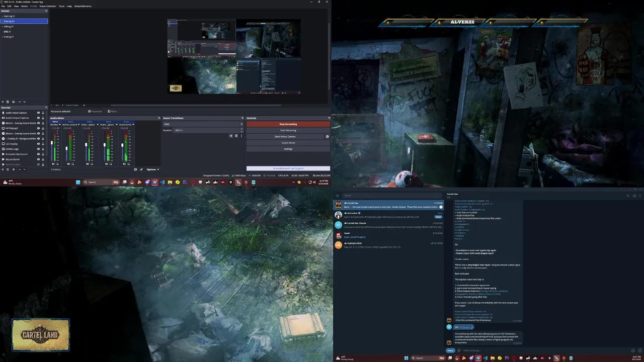This screenshot has width=644, height=362.
Task: Mute the Sound Server mixer channel
Action: tap(124, 164)
